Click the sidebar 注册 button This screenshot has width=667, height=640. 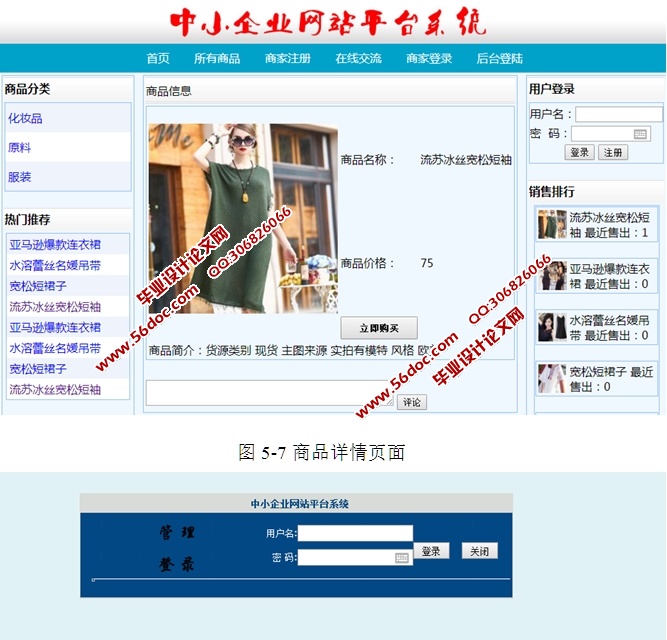[x=613, y=152]
